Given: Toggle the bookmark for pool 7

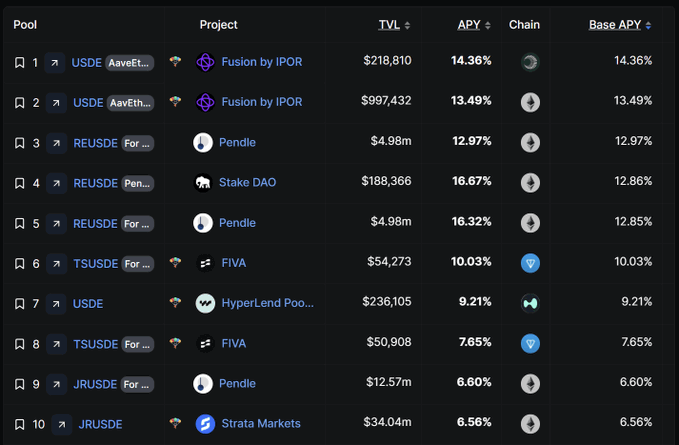Looking at the screenshot, I should pyautogui.click(x=19, y=303).
